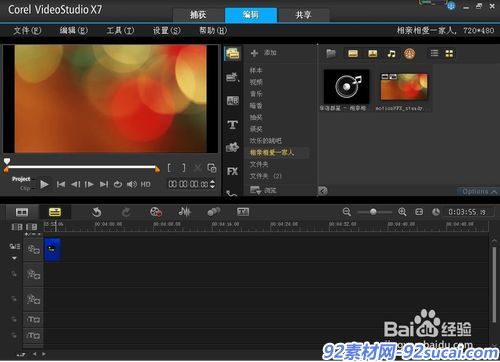
Task: Click the video track icon in timeline
Action: click(x=33, y=249)
